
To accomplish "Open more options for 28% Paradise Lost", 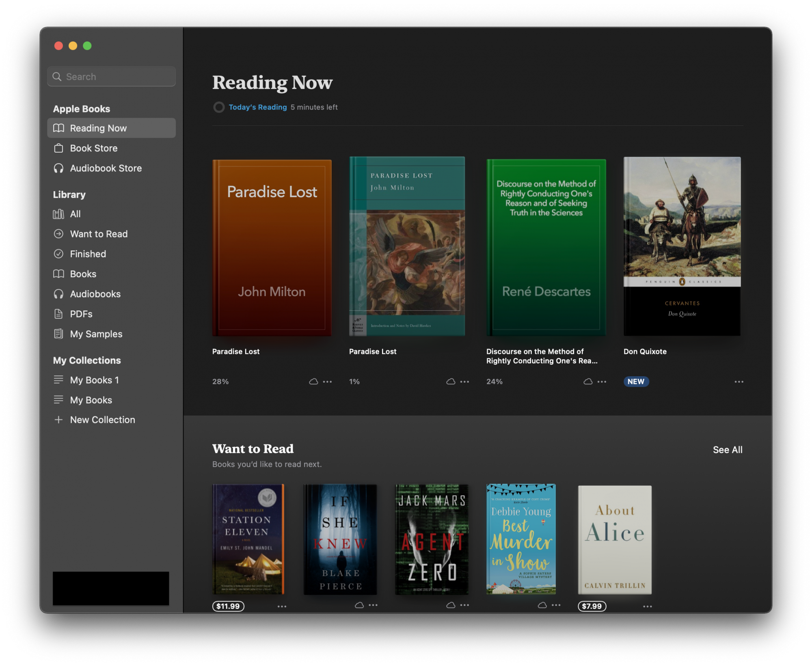I will [327, 382].
